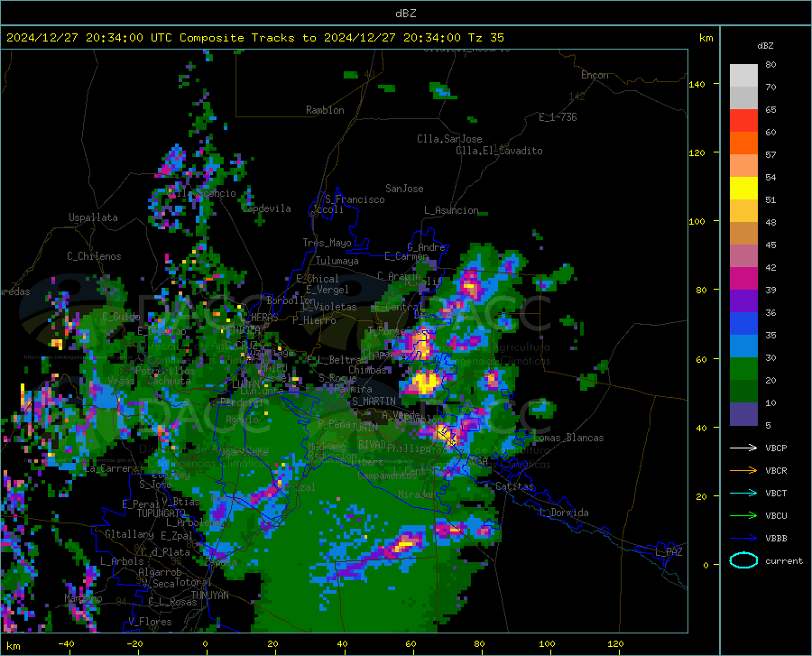Click the blue VBBB arrow in legend
The width and height of the screenshot is (812, 656).
743,539
